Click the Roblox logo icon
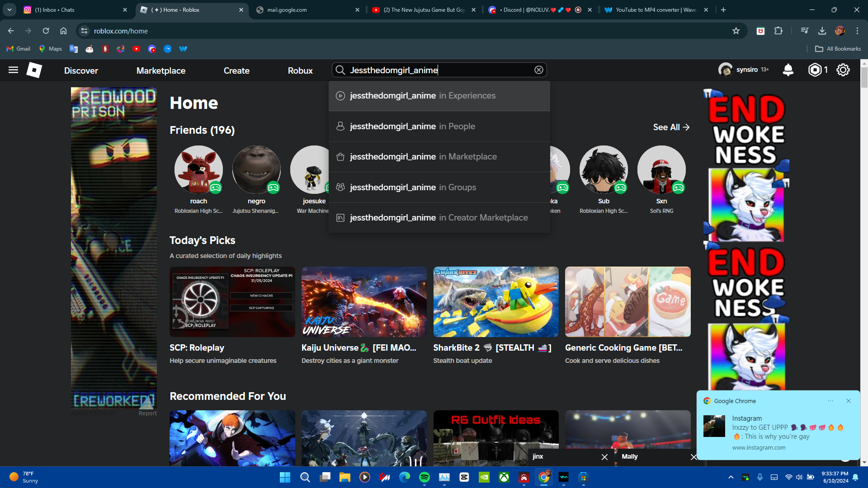 tap(34, 70)
